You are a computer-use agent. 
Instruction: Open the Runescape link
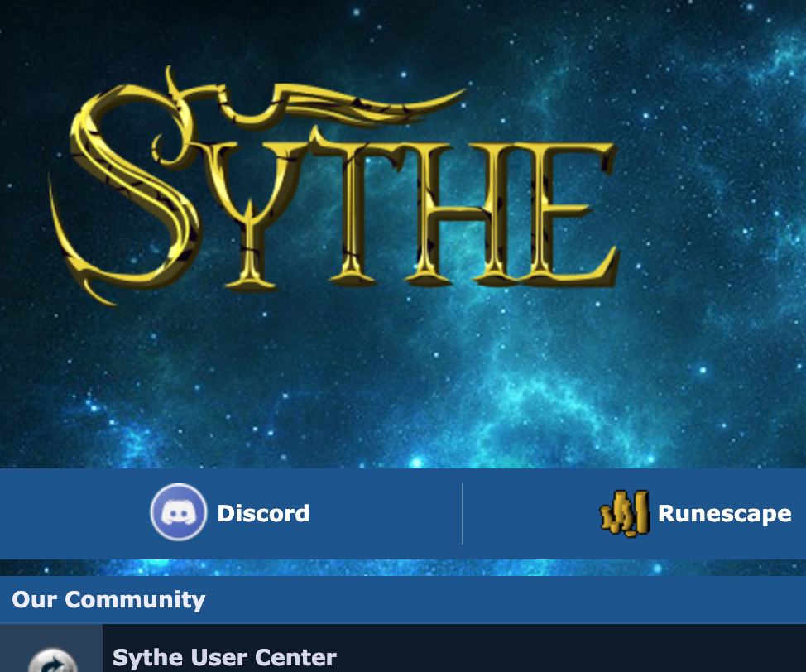(724, 514)
